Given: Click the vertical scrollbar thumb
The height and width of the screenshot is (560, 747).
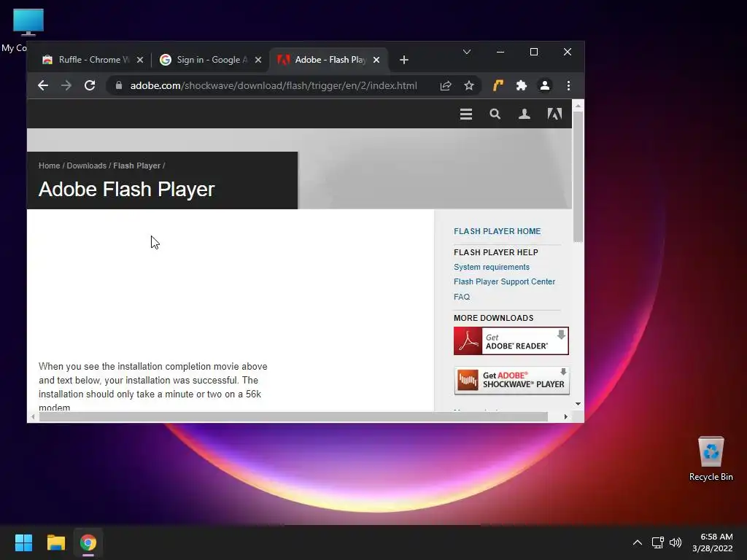Looking at the screenshot, I should tap(578, 176).
